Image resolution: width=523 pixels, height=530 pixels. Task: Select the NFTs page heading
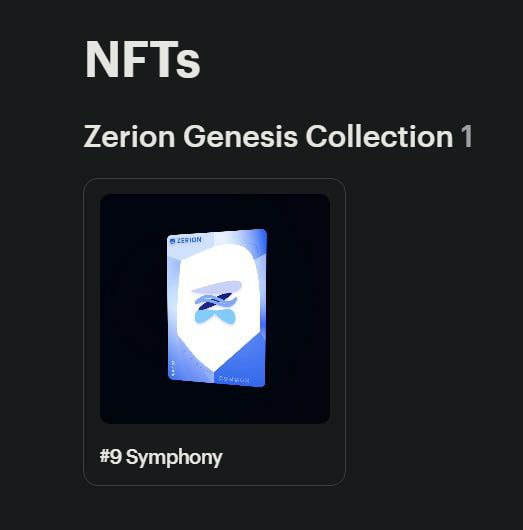(143, 59)
